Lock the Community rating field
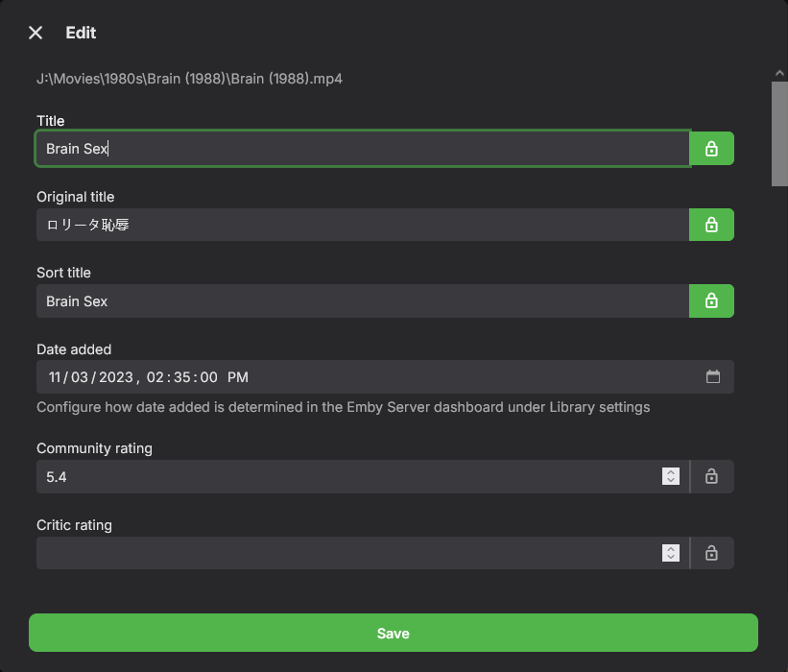The height and width of the screenshot is (672, 788). (711, 476)
